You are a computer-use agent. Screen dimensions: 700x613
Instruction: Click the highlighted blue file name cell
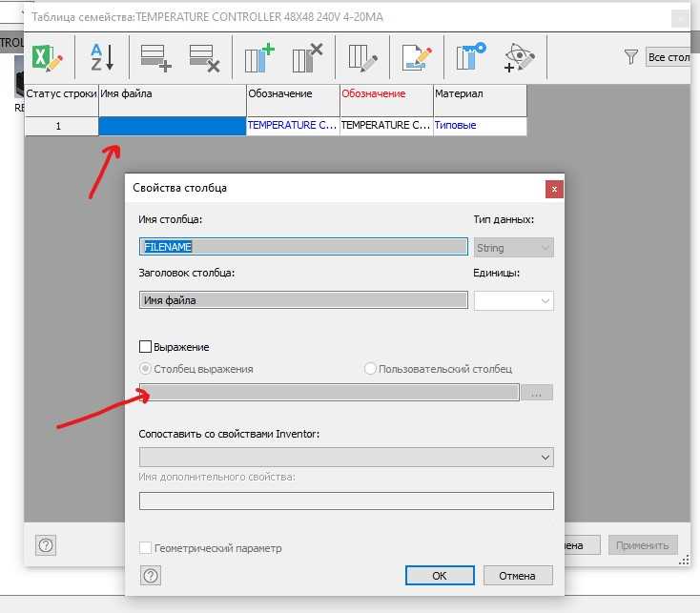[173, 126]
